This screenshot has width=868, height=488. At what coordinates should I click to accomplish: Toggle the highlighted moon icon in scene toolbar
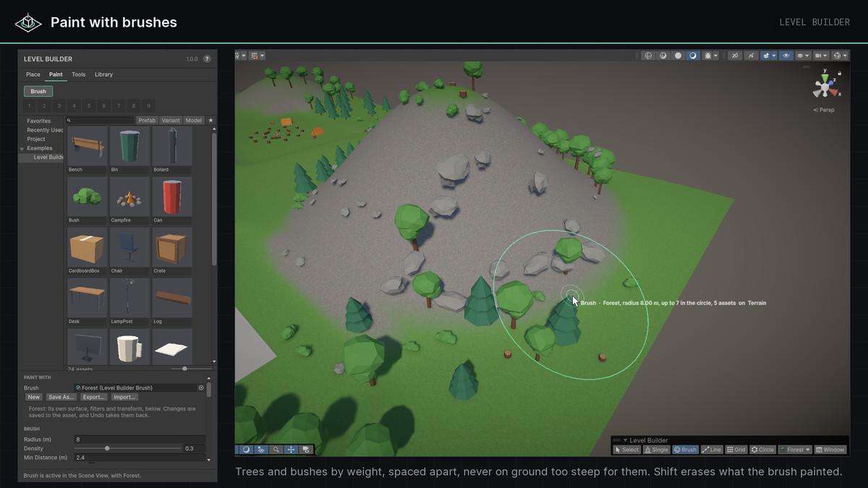693,56
